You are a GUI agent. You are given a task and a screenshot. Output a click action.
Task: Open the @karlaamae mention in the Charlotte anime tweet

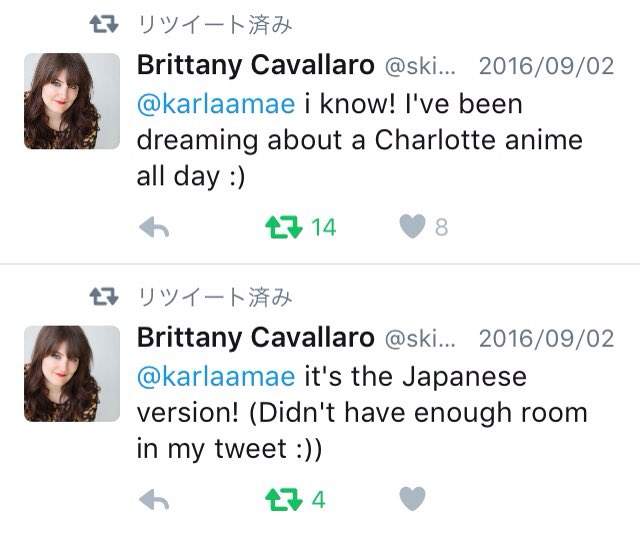(216, 104)
